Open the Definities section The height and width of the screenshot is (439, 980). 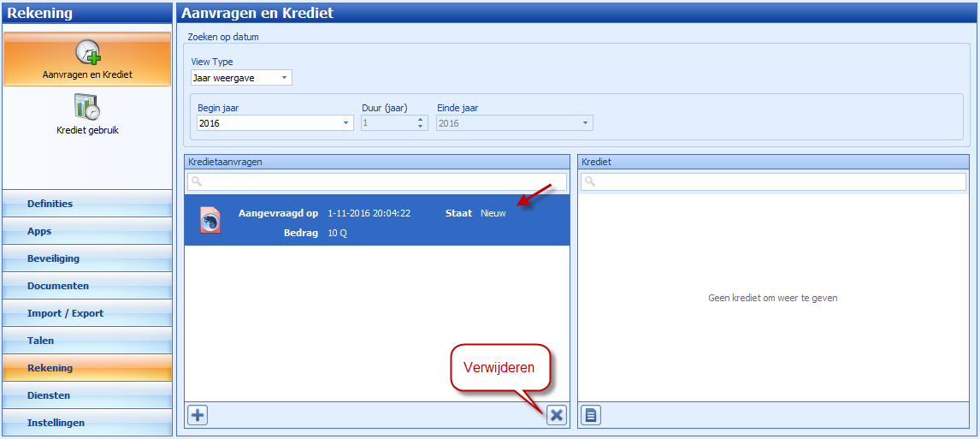[x=87, y=204]
